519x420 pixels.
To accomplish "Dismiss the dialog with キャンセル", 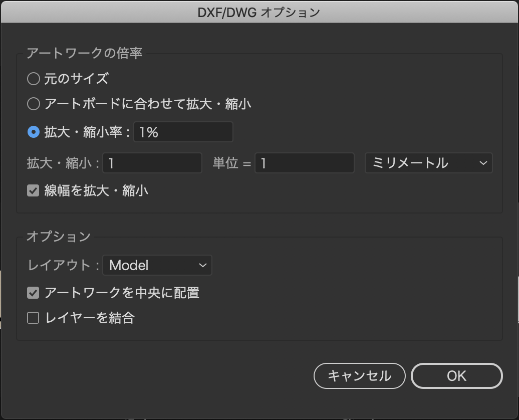I will click(x=359, y=375).
